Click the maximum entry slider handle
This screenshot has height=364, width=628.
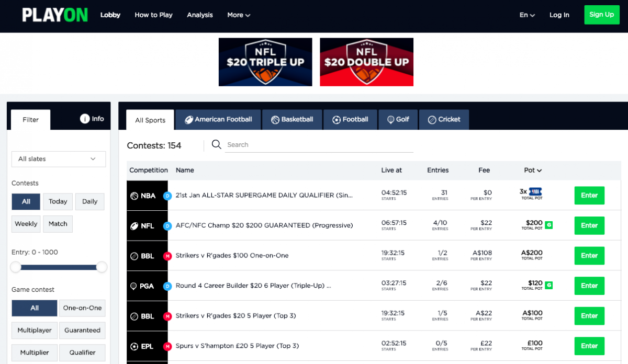tap(102, 267)
